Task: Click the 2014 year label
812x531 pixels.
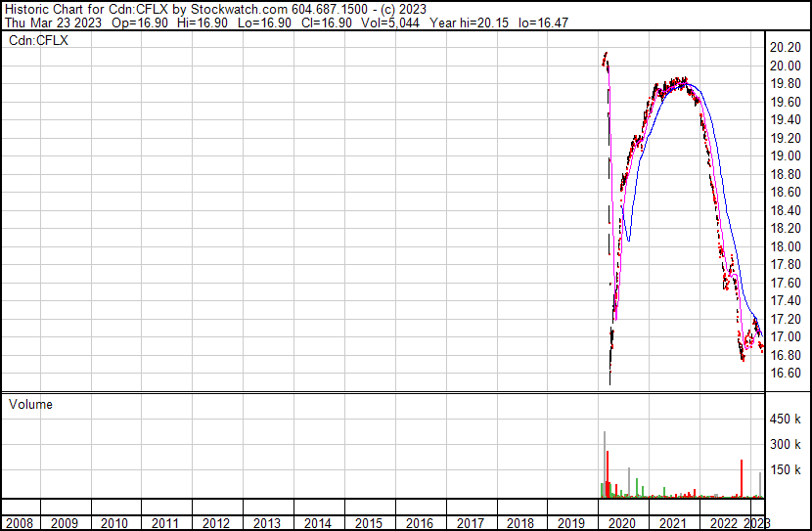Action: coord(317,523)
